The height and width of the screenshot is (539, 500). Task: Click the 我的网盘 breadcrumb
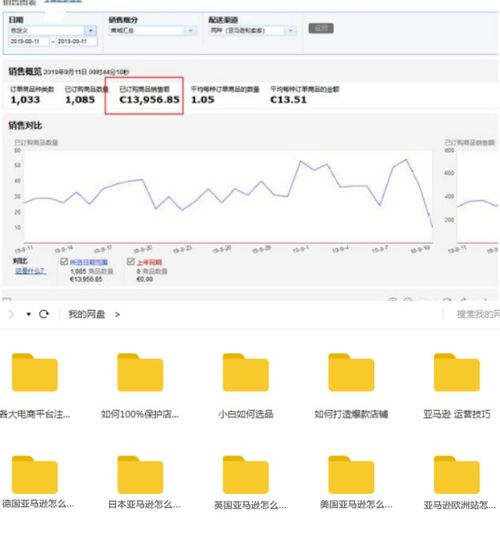click(86, 314)
